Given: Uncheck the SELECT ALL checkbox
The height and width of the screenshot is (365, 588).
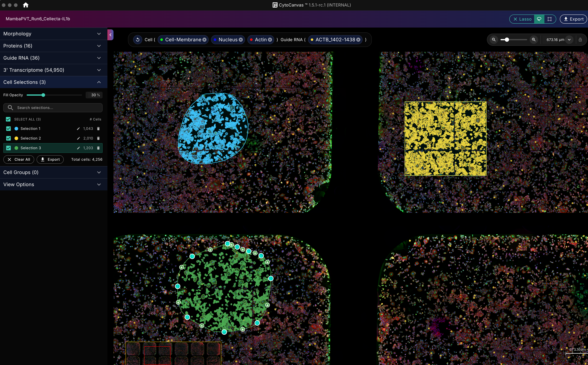Looking at the screenshot, I should coord(8,119).
